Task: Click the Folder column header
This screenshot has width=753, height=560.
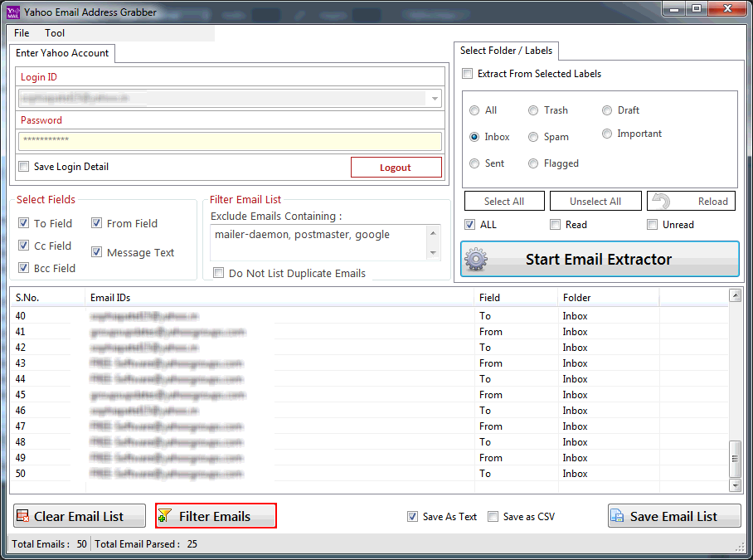Action: click(x=609, y=297)
